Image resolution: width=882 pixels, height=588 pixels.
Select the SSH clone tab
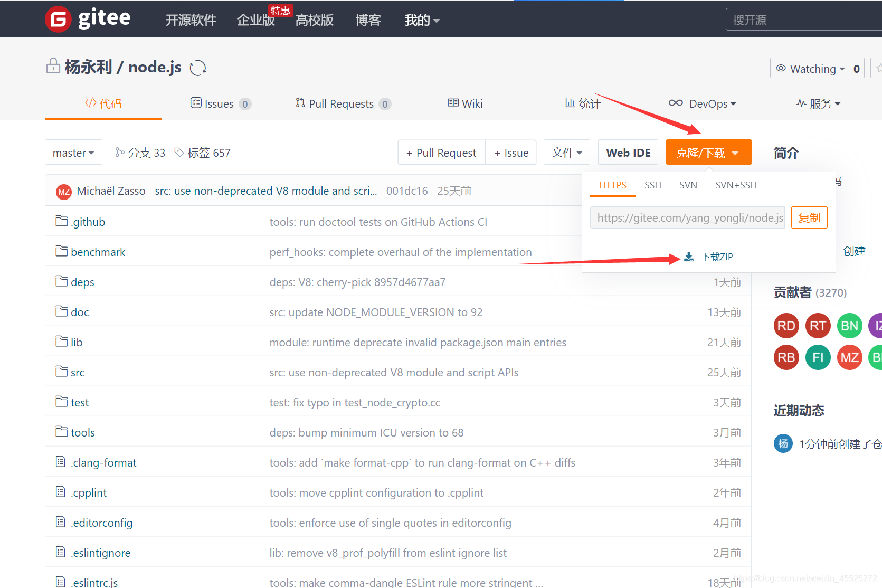(653, 185)
